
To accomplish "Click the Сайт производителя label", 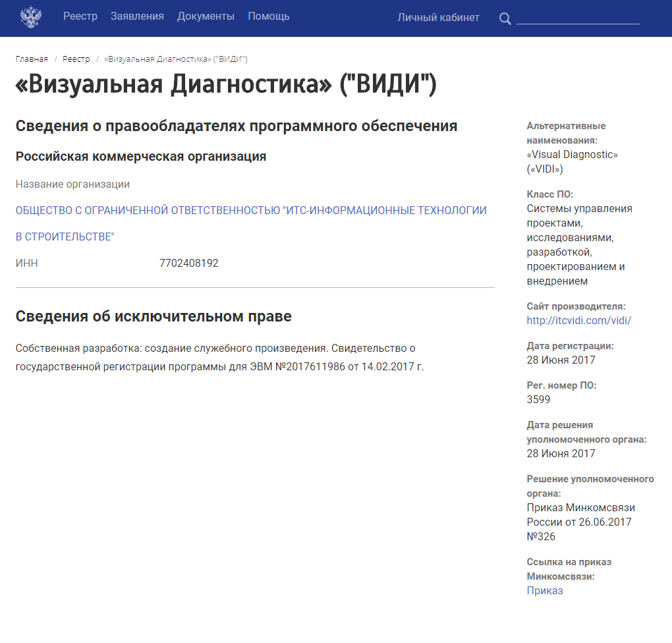I will pos(576,306).
